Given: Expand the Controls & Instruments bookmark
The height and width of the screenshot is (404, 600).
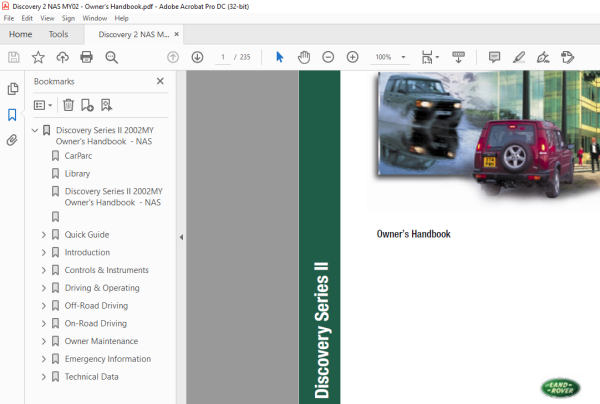Looking at the screenshot, I should (44, 270).
